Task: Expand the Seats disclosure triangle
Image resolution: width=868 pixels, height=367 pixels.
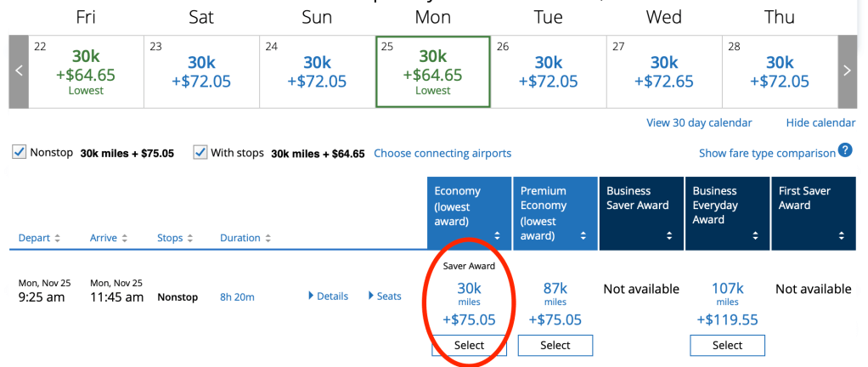Action: click(372, 296)
